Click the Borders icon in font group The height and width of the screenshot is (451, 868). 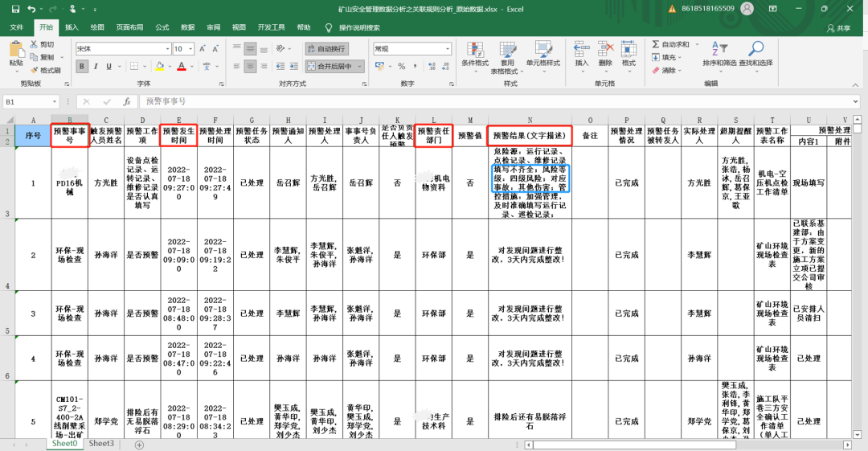134,67
